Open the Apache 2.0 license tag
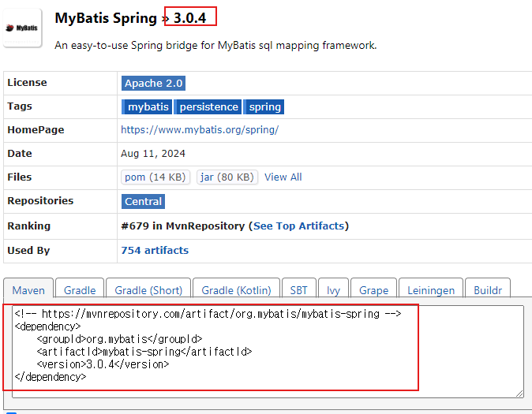 [x=153, y=83]
